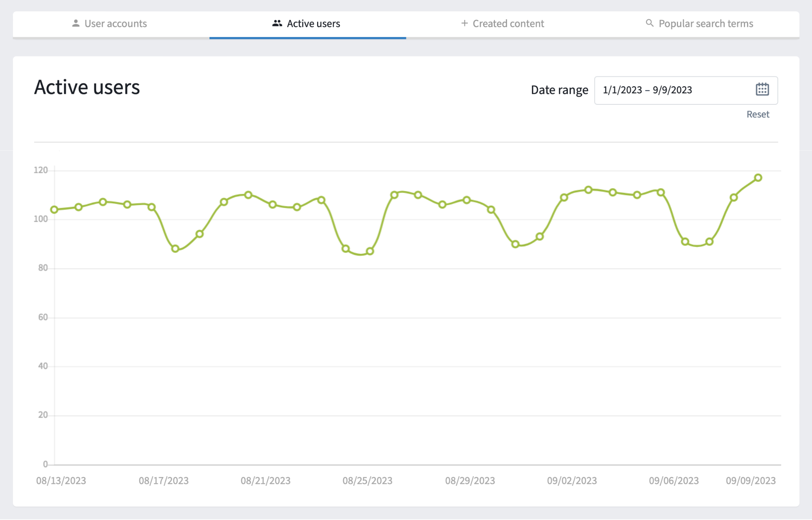Screen dimensions: 812x520
Task: Click the people icon beside Active users label
Action: pos(276,23)
